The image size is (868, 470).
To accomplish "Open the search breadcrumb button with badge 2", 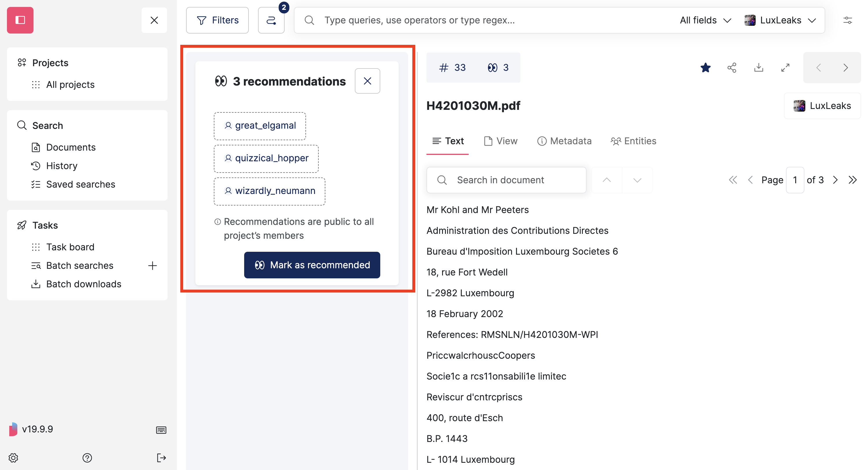I will click(x=271, y=20).
